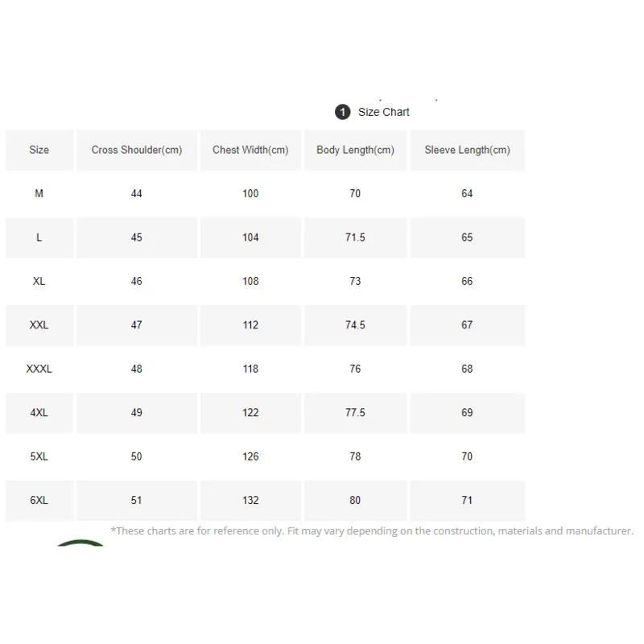Click the Chest Width(cm) header cell
644x644 pixels.
pos(250,150)
